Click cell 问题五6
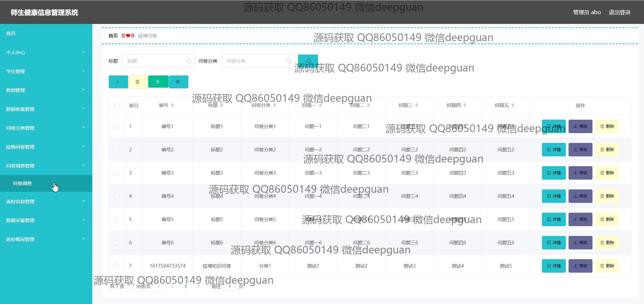The height and width of the screenshot is (304, 644). [x=506, y=243]
